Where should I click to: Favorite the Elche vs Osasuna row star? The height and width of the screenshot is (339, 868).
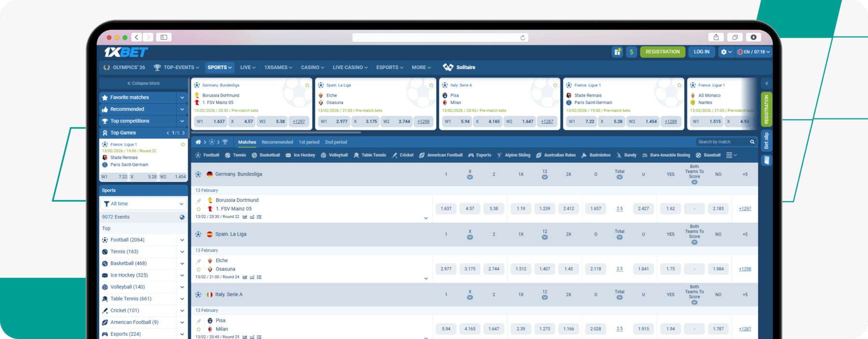pos(199,269)
